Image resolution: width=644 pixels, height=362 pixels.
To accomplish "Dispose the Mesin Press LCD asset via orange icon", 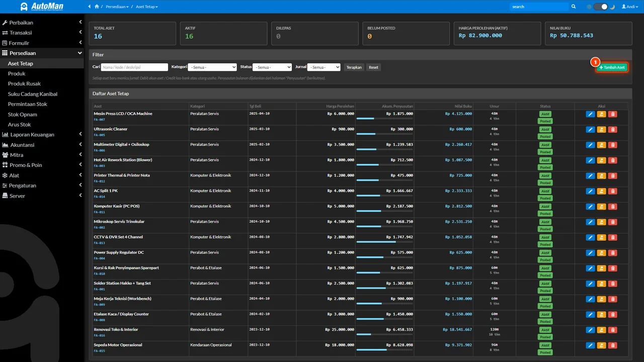I will pos(602,114).
